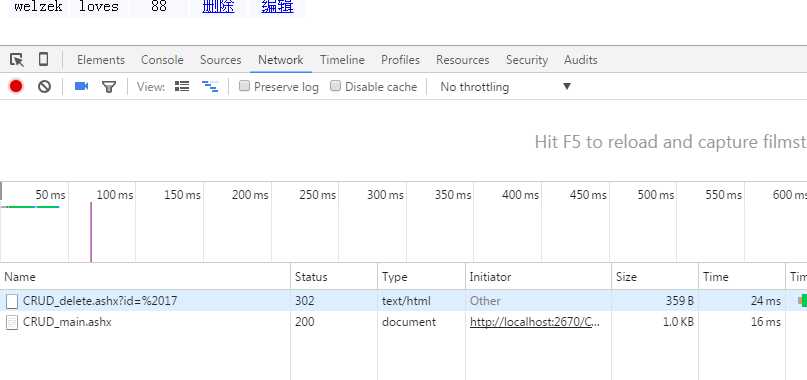The width and height of the screenshot is (807, 380).
Task: Click the 100 ms overview ruler mark
Action: (115, 195)
